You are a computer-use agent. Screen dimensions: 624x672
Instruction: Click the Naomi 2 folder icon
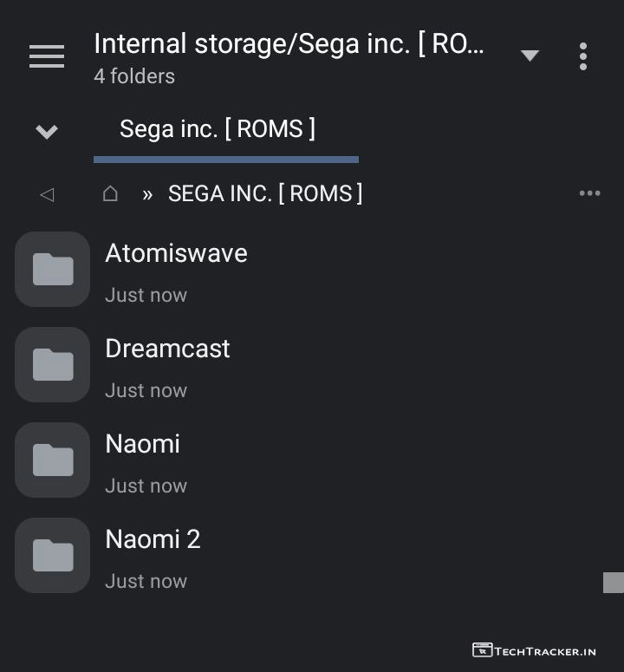coord(53,556)
